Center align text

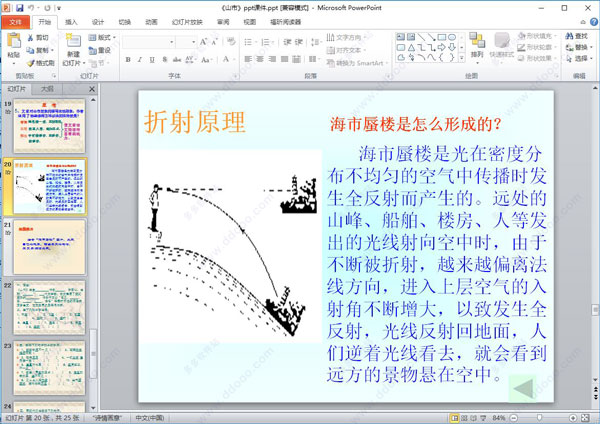pyautogui.click(x=260, y=59)
